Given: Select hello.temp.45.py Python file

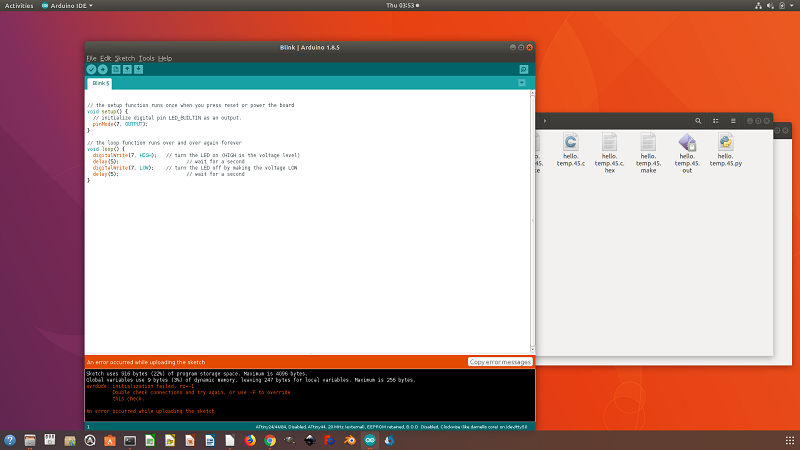Looking at the screenshot, I should point(726,149).
